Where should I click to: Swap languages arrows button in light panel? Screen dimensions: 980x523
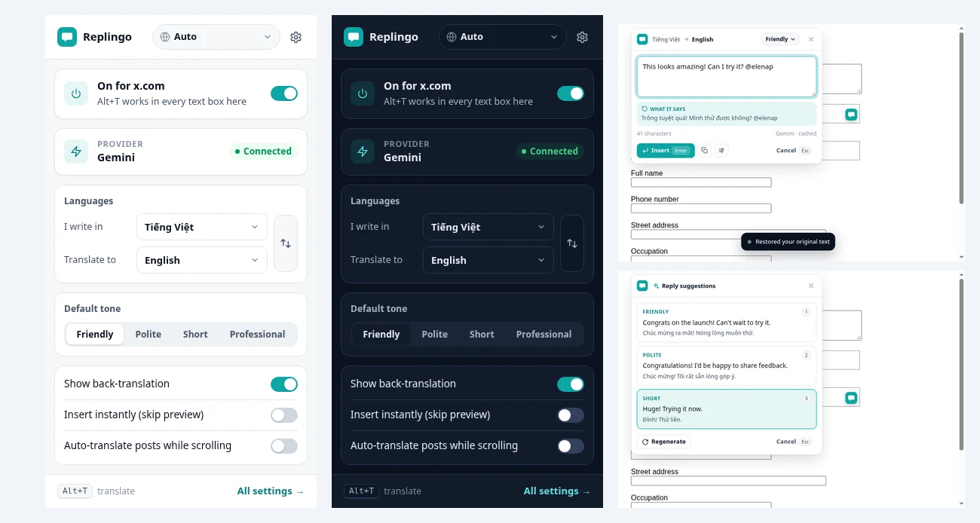pyautogui.click(x=286, y=243)
